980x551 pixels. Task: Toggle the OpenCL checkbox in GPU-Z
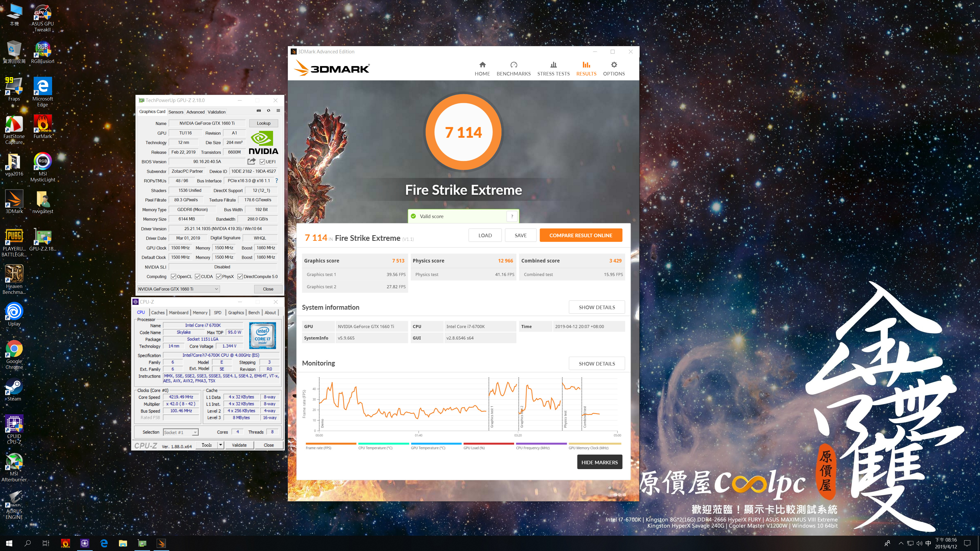(x=174, y=277)
